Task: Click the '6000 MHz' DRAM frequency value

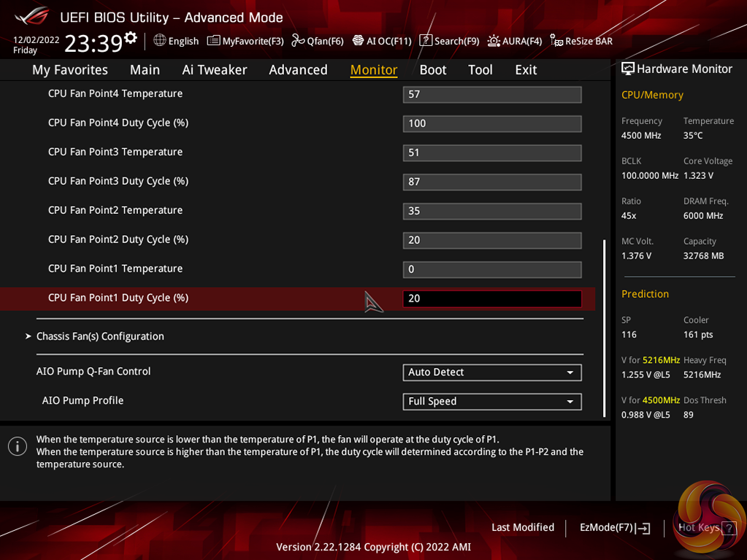Action: pyautogui.click(x=703, y=215)
